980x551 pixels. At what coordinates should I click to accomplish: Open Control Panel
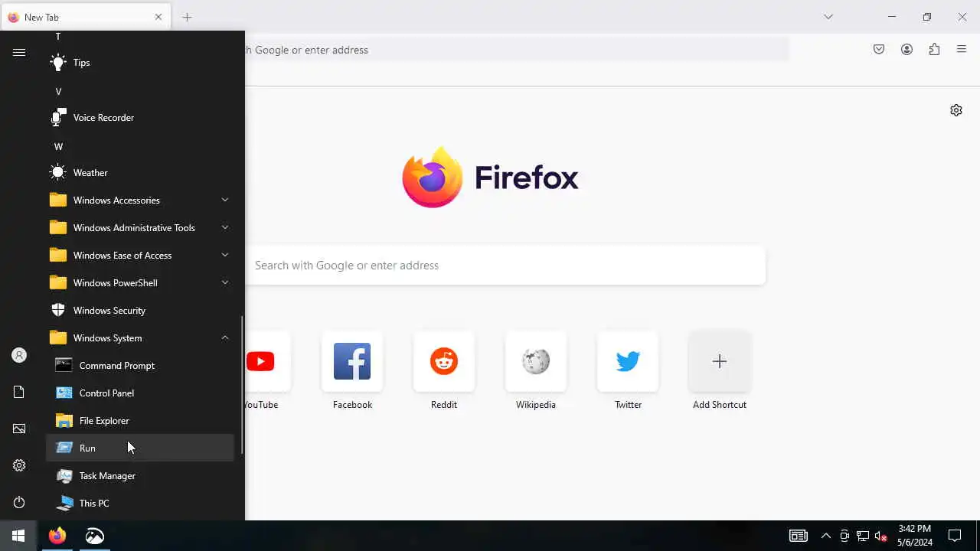coord(140,393)
